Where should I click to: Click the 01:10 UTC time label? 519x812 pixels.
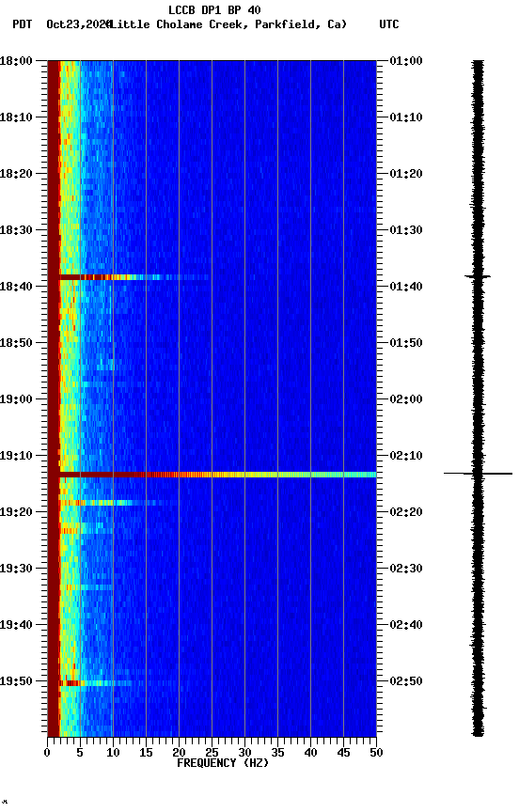[406, 117]
